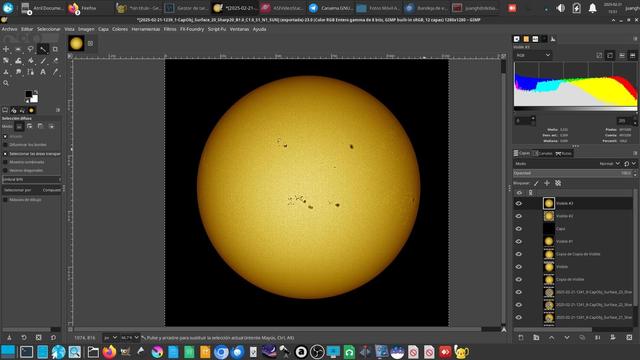
Task: Open the histogram channel RGB dropdown
Action: [533, 55]
